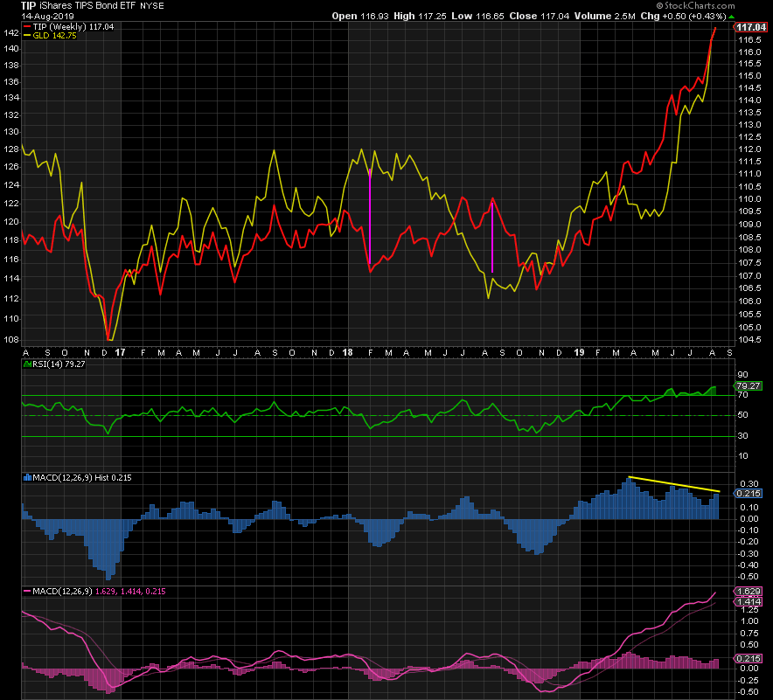Click the 19 year marker on time axis
The width and height of the screenshot is (773, 700).
pos(579,353)
